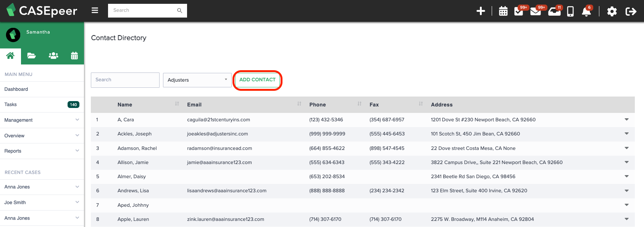Click the name "Aped, Johhny"
The width and height of the screenshot is (644, 227).
(x=133, y=205)
